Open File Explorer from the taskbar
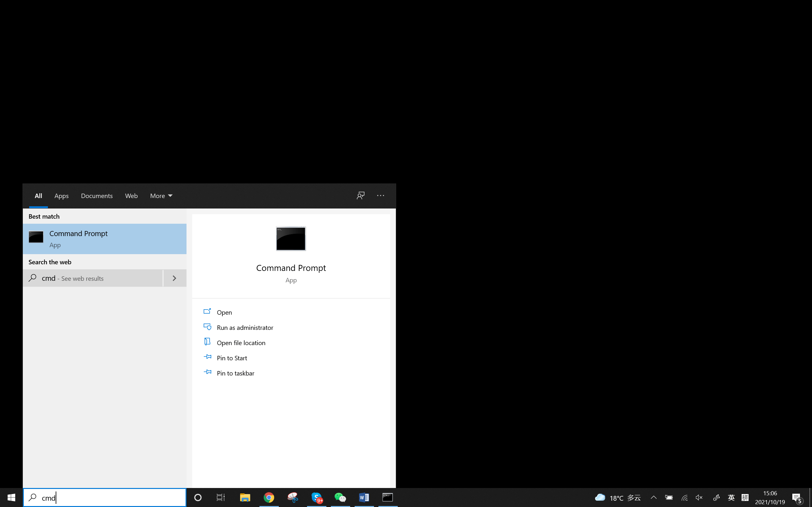The height and width of the screenshot is (507, 812). coord(245,497)
